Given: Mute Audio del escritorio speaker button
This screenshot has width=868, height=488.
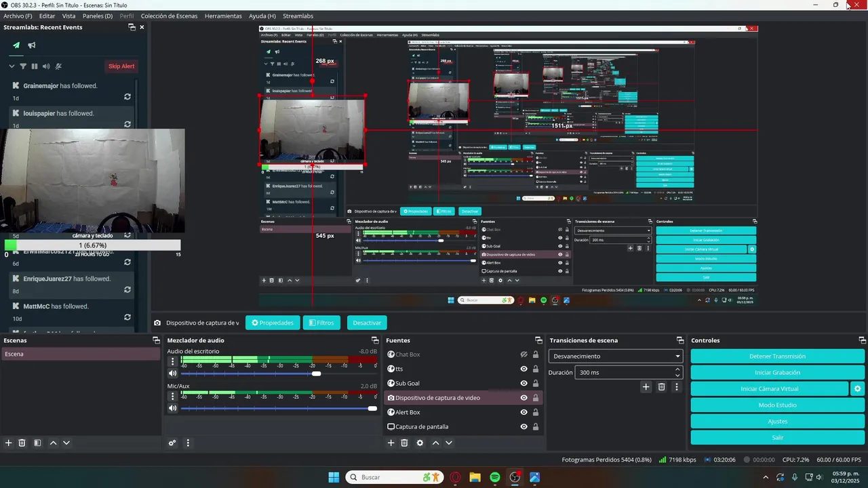Looking at the screenshot, I should (x=172, y=373).
